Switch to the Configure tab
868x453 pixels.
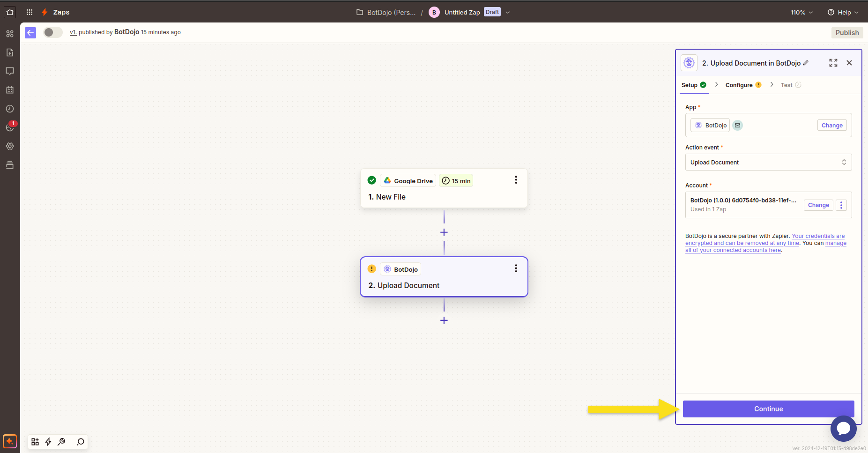(743, 85)
